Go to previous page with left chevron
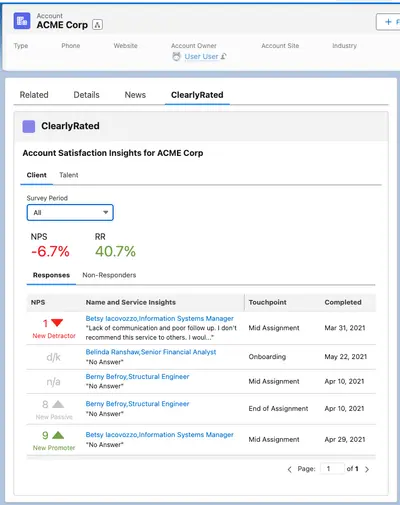400x505 pixels. [289, 469]
